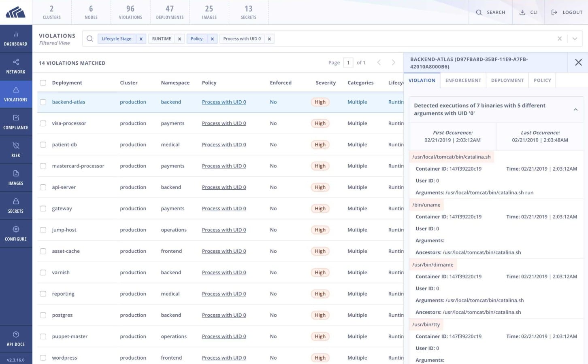Collapse the detected executions summary chevron

click(x=575, y=110)
